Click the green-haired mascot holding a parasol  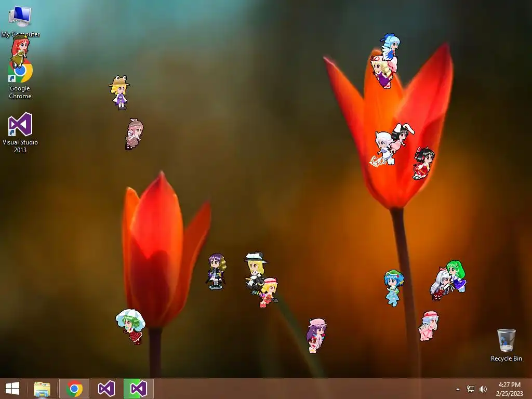[x=131, y=326]
